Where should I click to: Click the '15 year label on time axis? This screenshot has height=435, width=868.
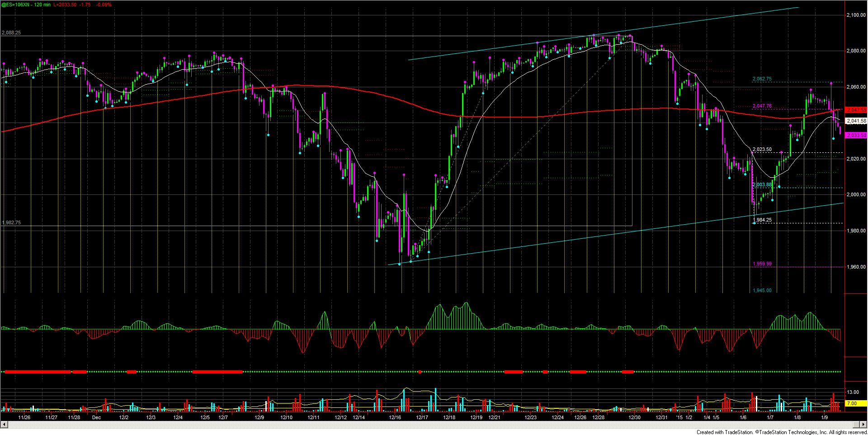[679, 418]
